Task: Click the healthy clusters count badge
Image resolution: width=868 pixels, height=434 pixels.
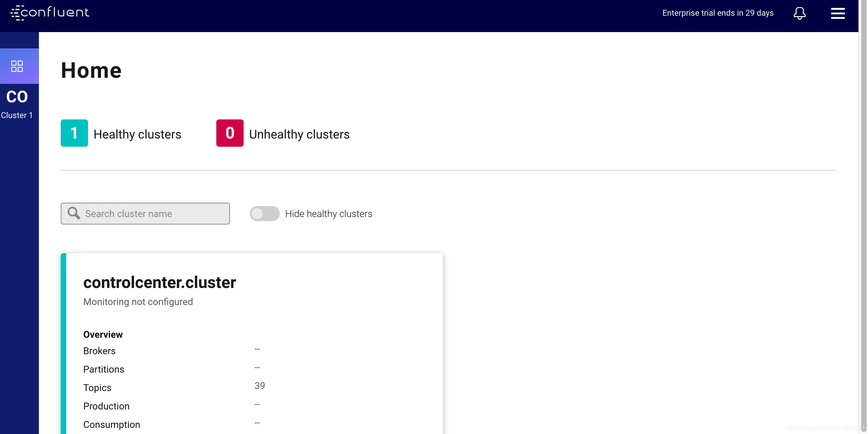Action: (74, 133)
